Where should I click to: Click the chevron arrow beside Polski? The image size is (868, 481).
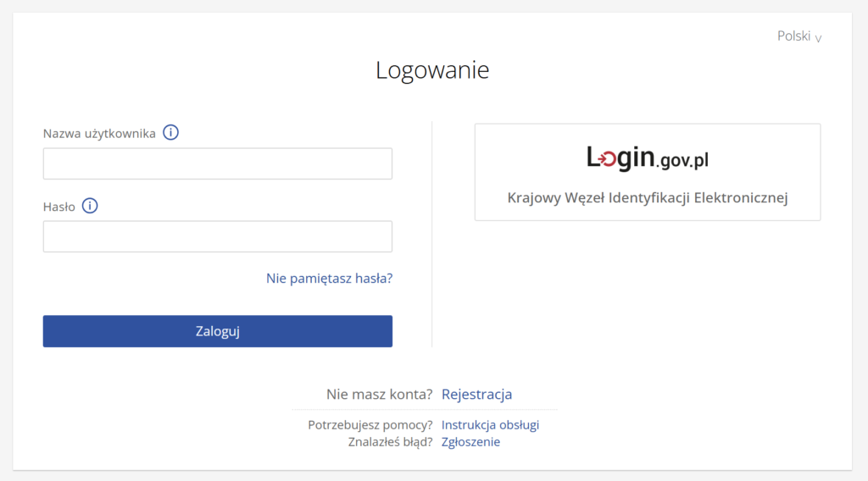tap(818, 38)
